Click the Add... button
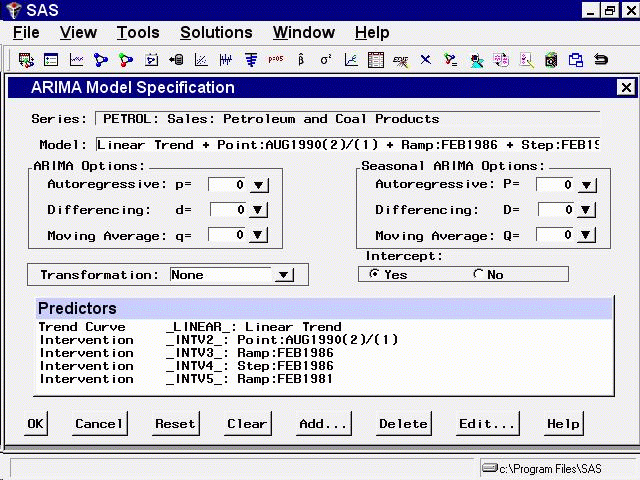Image resolution: width=640 pixels, height=480 pixels. (323, 424)
